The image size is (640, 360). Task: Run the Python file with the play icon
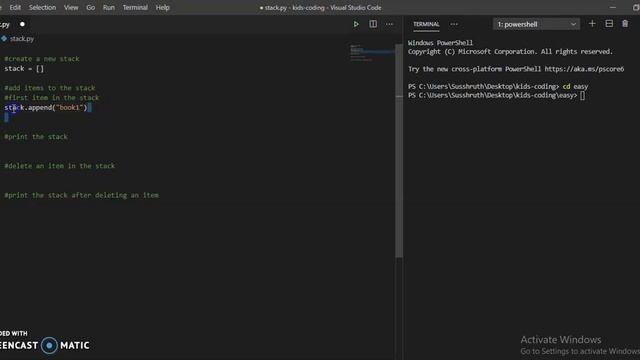pos(356,24)
